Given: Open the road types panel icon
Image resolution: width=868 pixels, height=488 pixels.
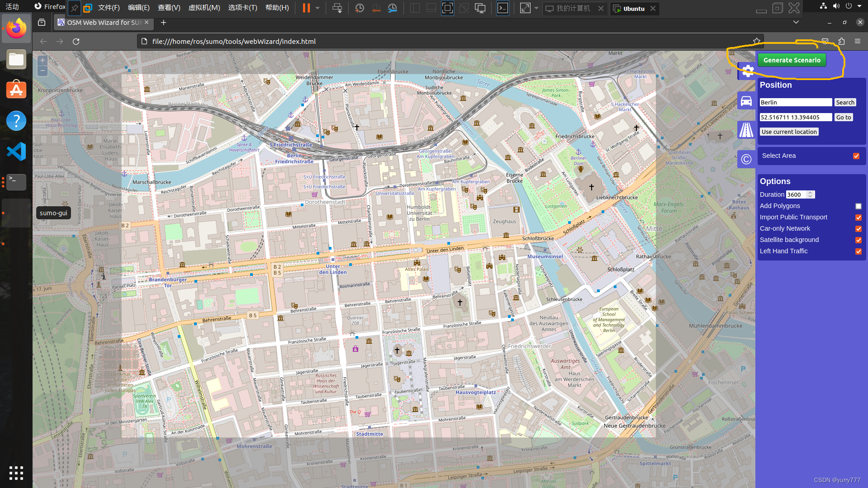Looking at the screenshot, I should pyautogui.click(x=746, y=130).
